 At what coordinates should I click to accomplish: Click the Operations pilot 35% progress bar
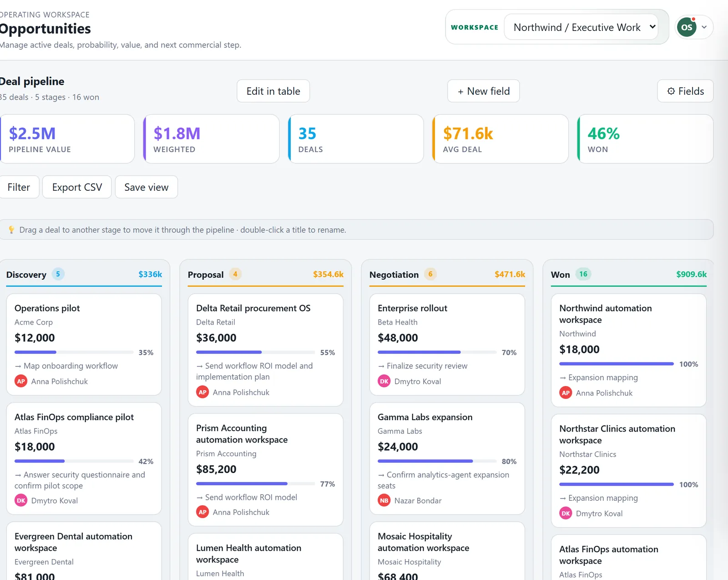[74, 352]
